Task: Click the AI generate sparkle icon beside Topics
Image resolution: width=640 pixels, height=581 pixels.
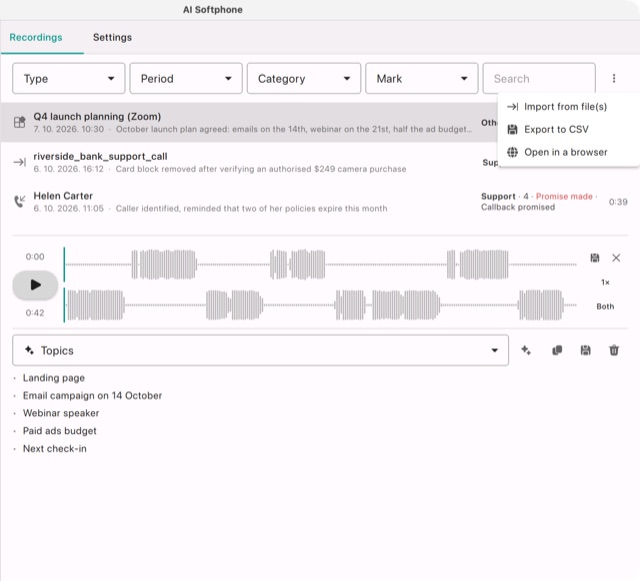Action: click(526, 350)
